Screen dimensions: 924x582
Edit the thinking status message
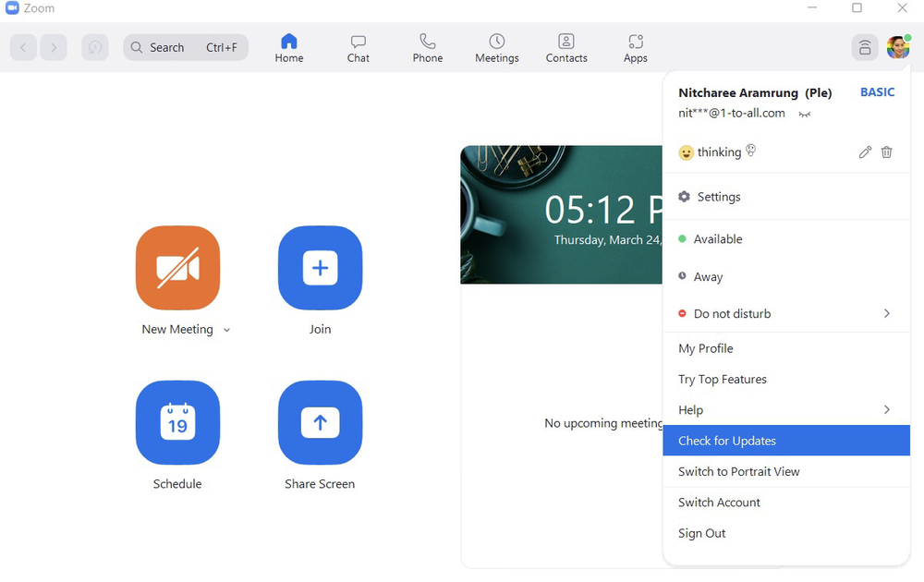pos(865,152)
